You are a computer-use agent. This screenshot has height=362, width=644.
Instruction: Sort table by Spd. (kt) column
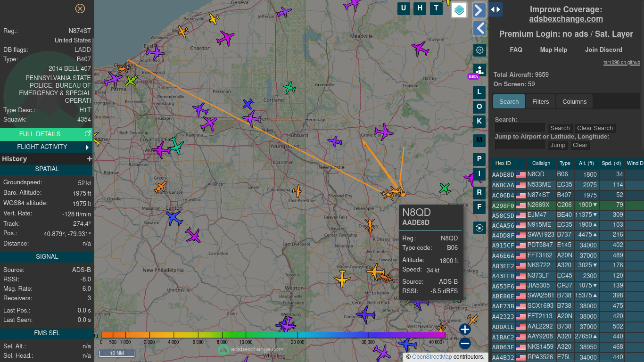pyautogui.click(x=611, y=163)
